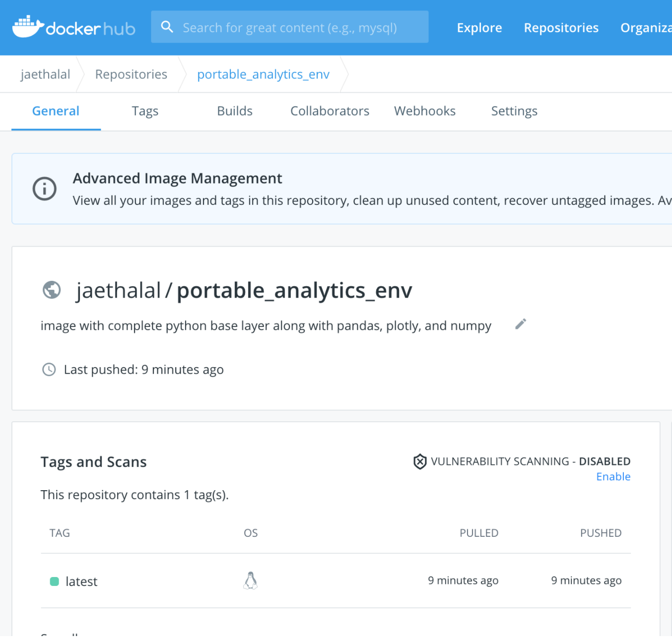This screenshot has height=643, width=672.
Task: Click the vulnerability scanning shield icon
Action: (x=420, y=461)
